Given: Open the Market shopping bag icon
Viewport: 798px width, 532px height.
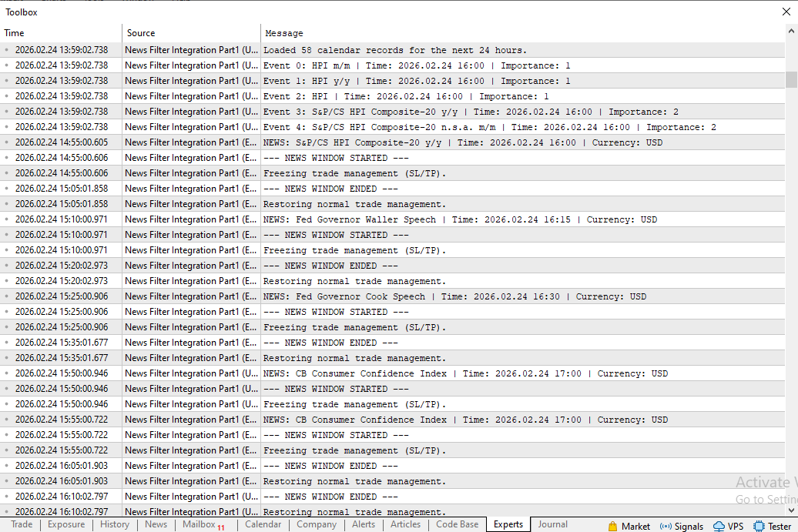Looking at the screenshot, I should [x=612, y=526].
